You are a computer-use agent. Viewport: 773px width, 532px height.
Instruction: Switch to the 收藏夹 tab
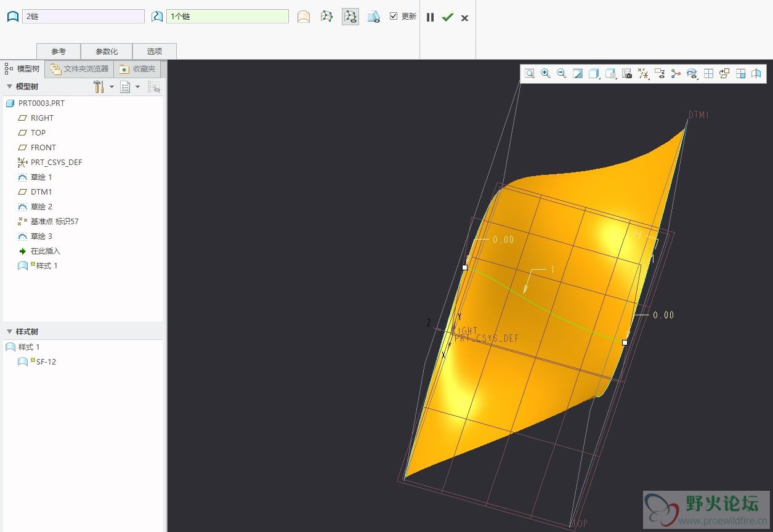point(137,69)
